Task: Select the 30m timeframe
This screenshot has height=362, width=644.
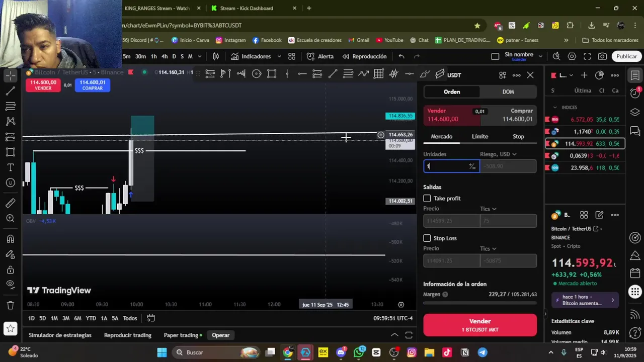Action: point(140,56)
